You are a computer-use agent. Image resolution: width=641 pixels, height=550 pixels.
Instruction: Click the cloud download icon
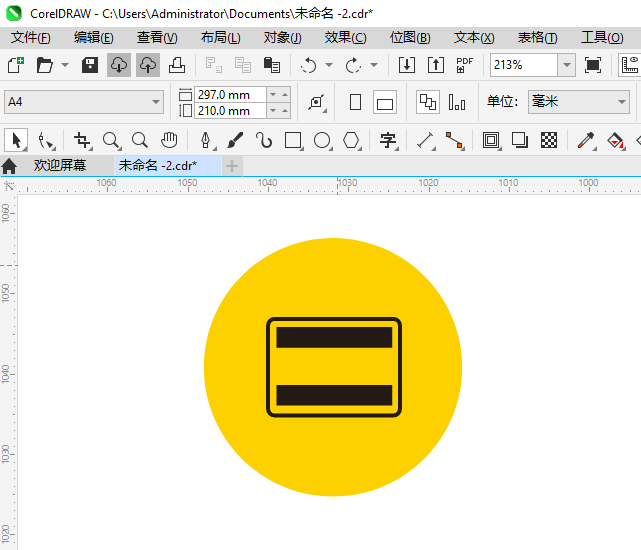click(x=119, y=65)
